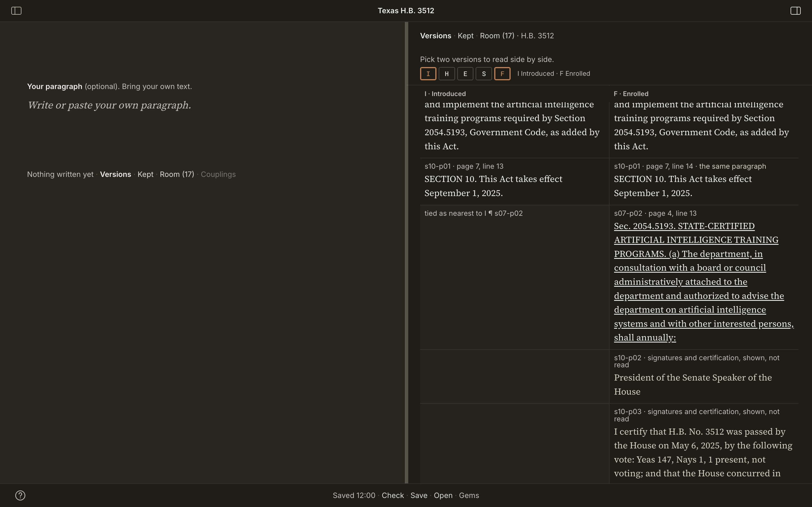Open Couplings link in left pane
The height and width of the screenshot is (507, 812).
click(218, 174)
